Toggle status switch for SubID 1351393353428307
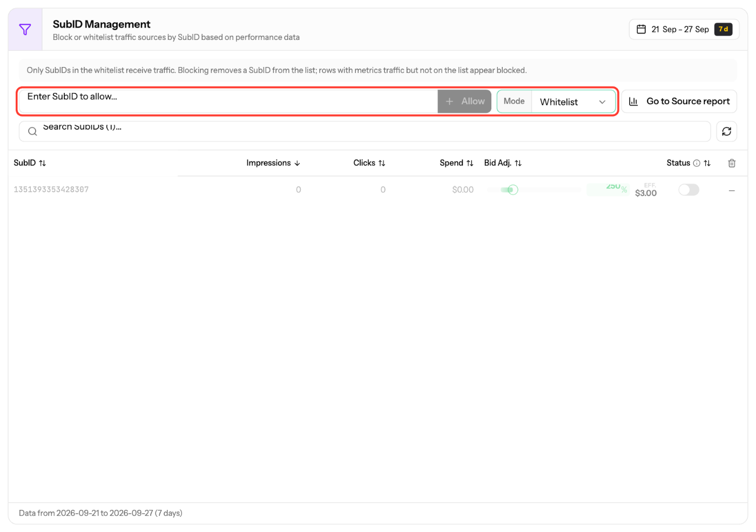Image resolution: width=756 pixels, height=532 pixels. pos(688,190)
